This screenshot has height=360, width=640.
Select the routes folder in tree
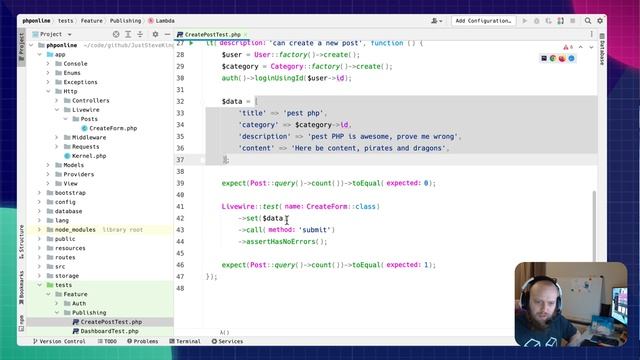(61, 257)
